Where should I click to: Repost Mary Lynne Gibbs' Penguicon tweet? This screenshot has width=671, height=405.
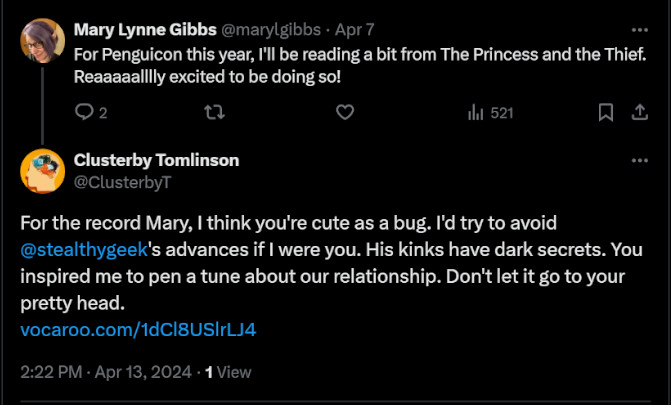click(x=214, y=113)
